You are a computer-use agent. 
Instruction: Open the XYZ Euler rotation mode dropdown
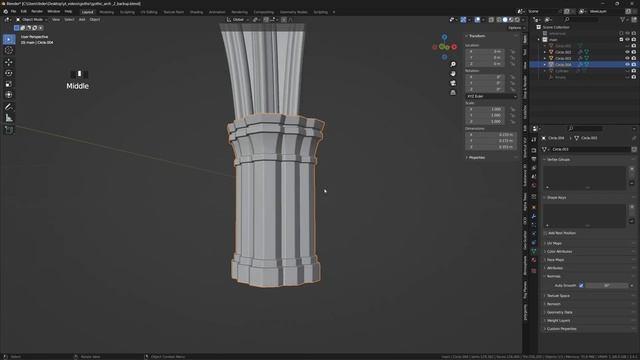pos(491,96)
